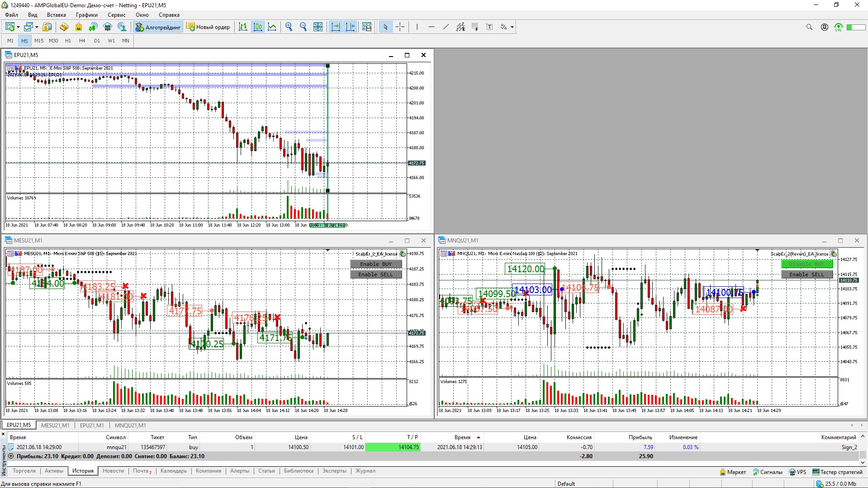
Task: Select the vertical line drawing tool
Action: coord(417,27)
